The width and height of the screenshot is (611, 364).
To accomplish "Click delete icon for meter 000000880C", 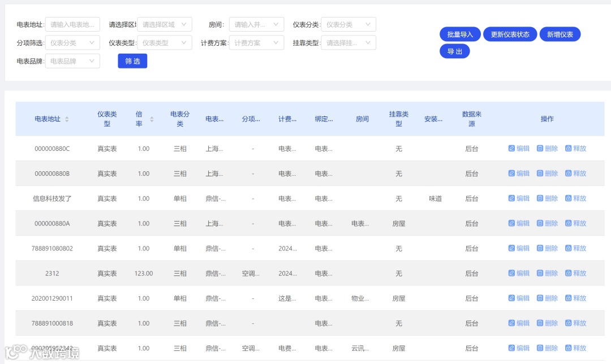I will 540,148.
